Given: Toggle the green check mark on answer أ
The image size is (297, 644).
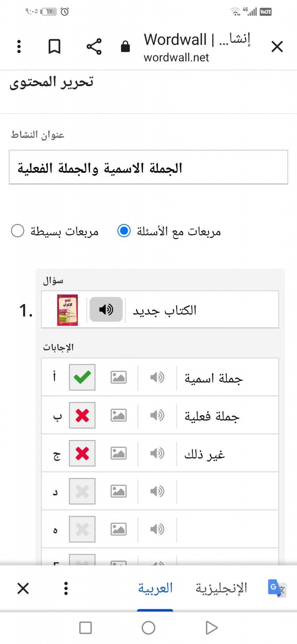Looking at the screenshot, I should pyautogui.click(x=82, y=377).
